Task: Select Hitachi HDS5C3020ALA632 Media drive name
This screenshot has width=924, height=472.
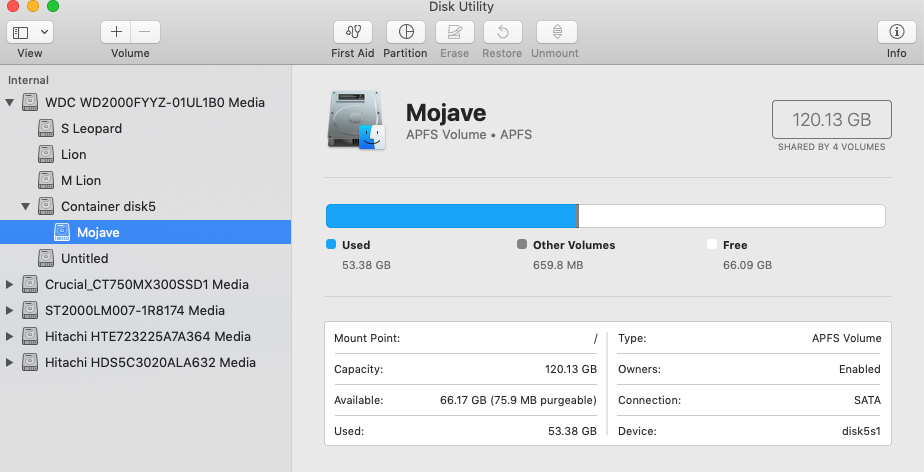Action: click(x=150, y=362)
